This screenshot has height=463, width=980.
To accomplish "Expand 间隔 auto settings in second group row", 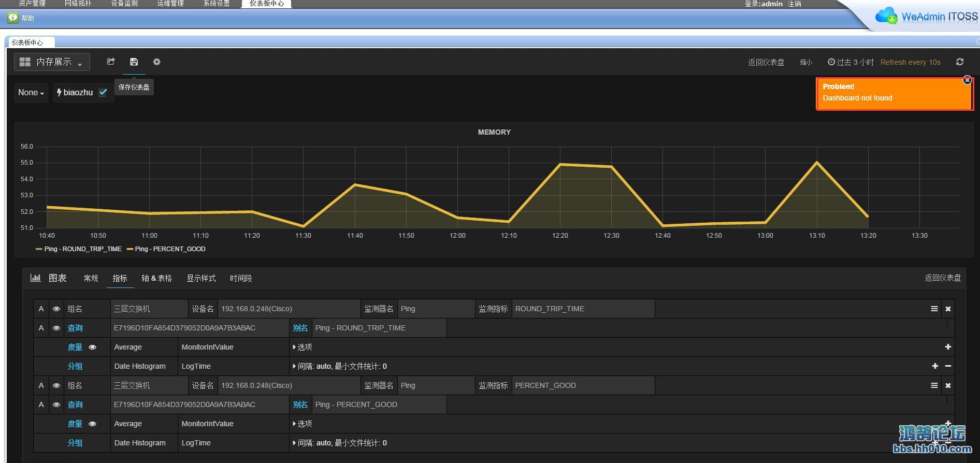I will pos(340,443).
